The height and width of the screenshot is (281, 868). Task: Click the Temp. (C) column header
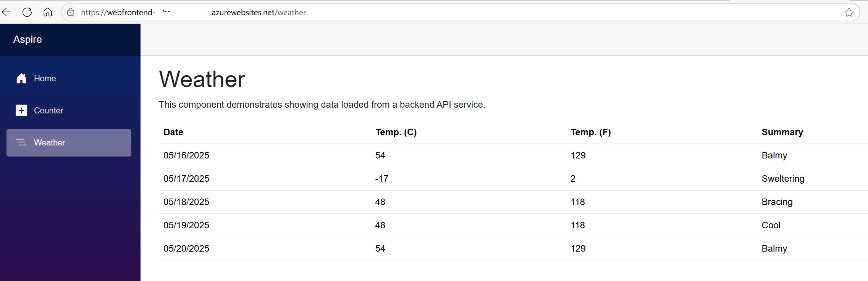pyautogui.click(x=396, y=132)
